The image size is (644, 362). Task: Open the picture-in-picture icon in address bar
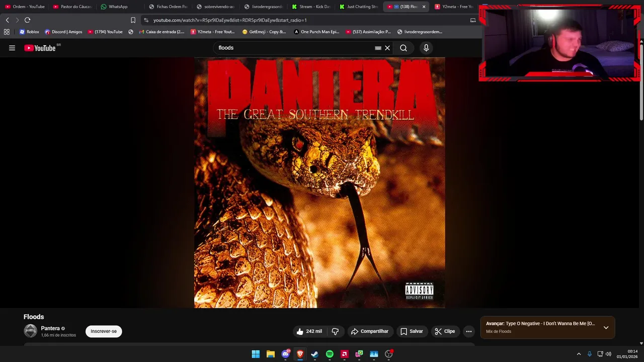(x=473, y=20)
